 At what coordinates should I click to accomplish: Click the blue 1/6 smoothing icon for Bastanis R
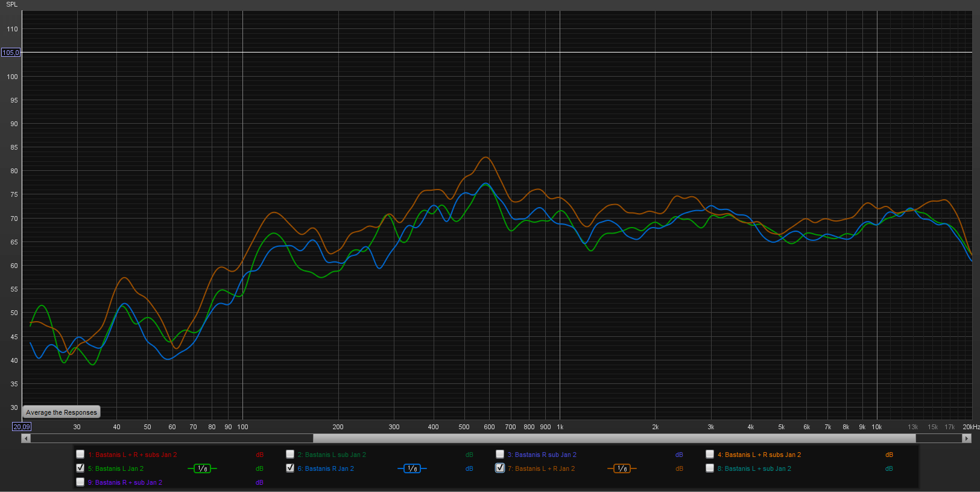tap(412, 468)
